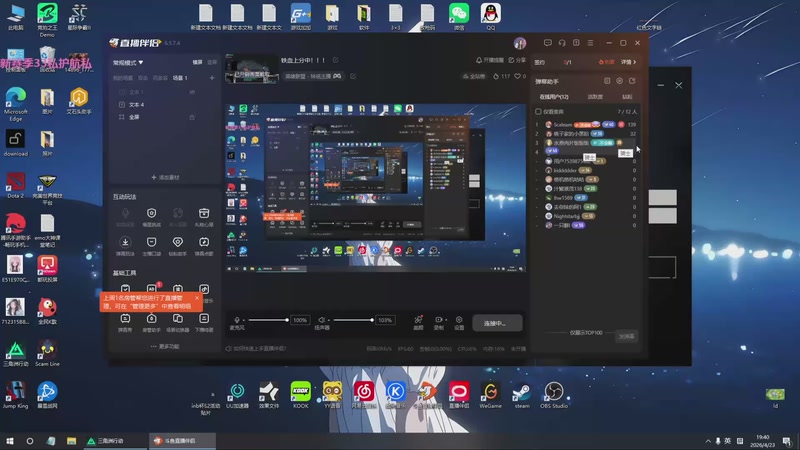
Task: Click the 麦克风 microphone icon
Action: [x=237, y=320]
